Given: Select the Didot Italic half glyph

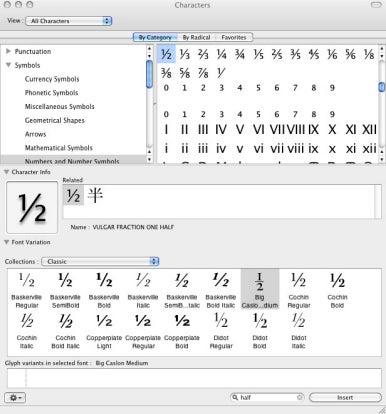Looking at the screenshot, I should (298, 330).
